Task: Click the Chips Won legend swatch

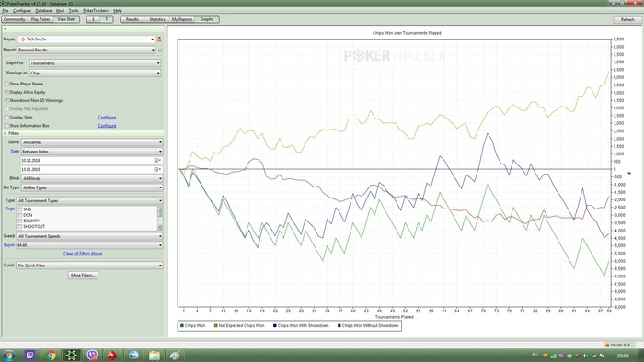Action: [182, 325]
